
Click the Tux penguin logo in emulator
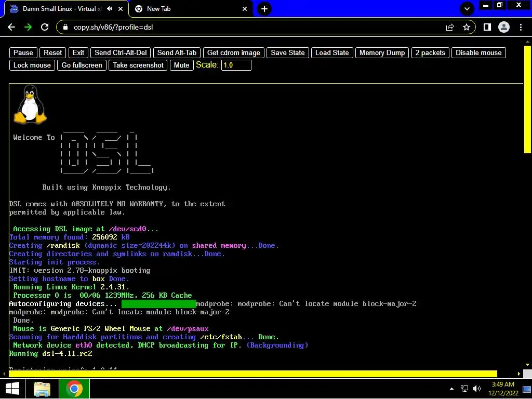(30, 104)
